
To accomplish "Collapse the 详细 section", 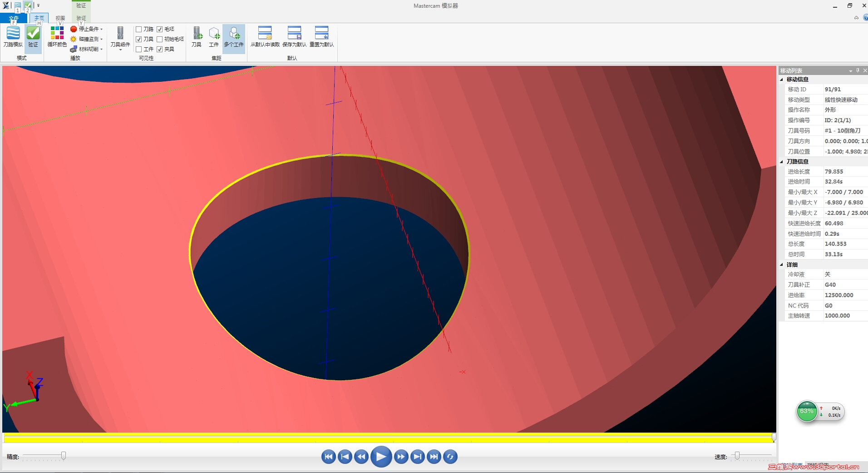I will tap(781, 265).
